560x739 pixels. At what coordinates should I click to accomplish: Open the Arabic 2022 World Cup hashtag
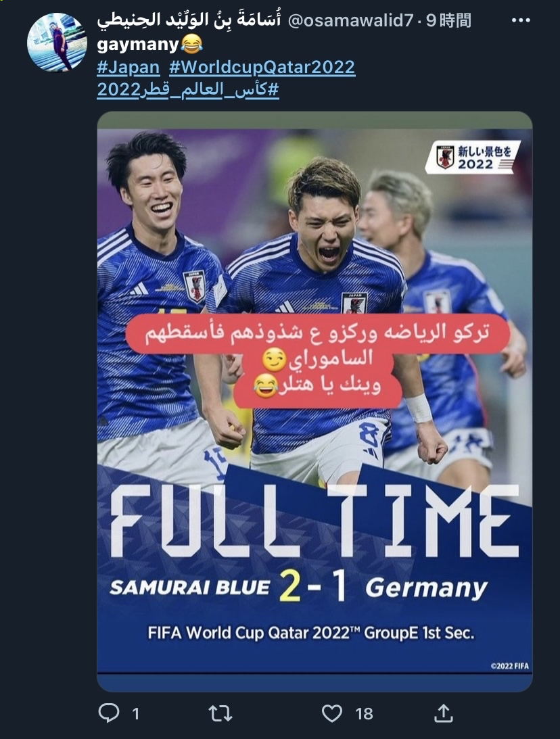click(188, 89)
